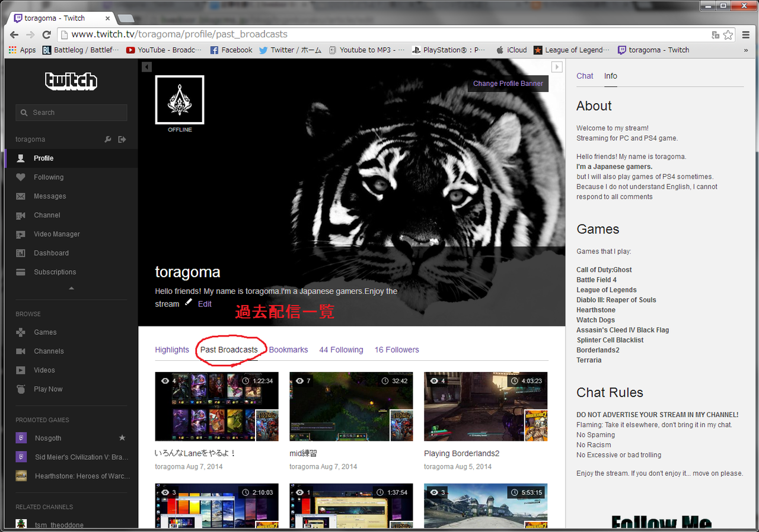This screenshot has height=532, width=759.
Task: Click the pencil edit icon
Action: (189, 302)
